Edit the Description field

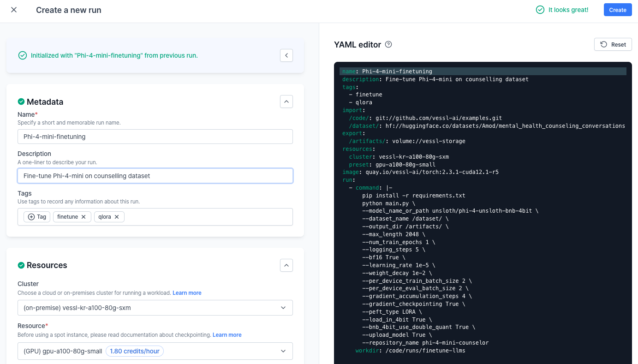pos(155,176)
